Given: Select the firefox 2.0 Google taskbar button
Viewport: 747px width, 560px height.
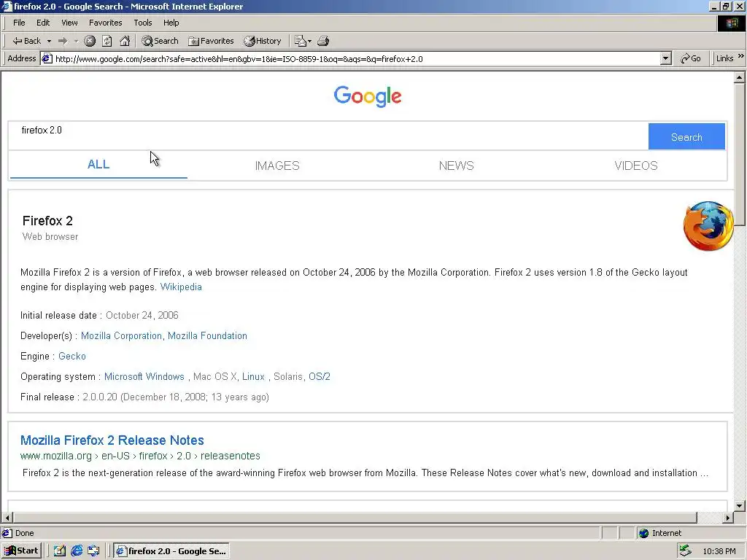Looking at the screenshot, I should (171, 551).
